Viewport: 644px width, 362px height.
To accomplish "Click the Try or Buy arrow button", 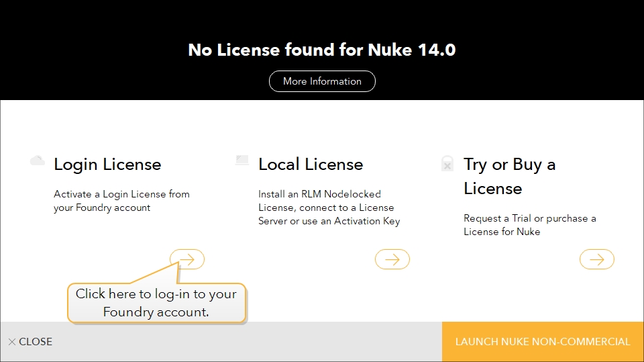I will (596, 259).
